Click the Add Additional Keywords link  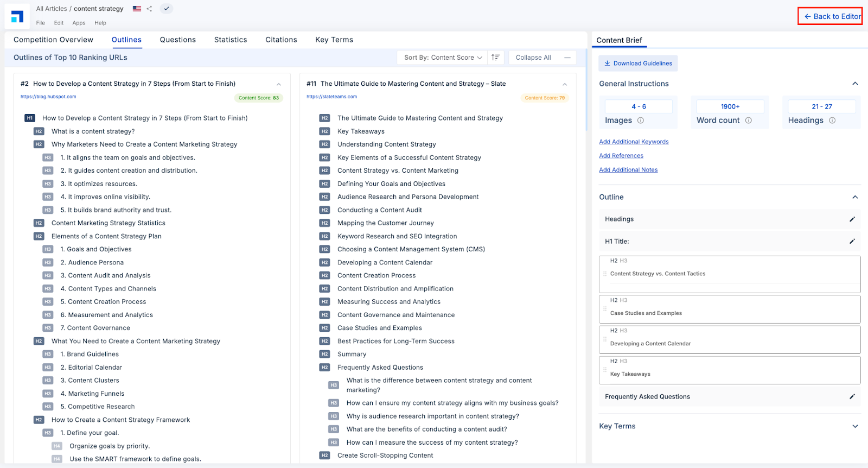[634, 142]
